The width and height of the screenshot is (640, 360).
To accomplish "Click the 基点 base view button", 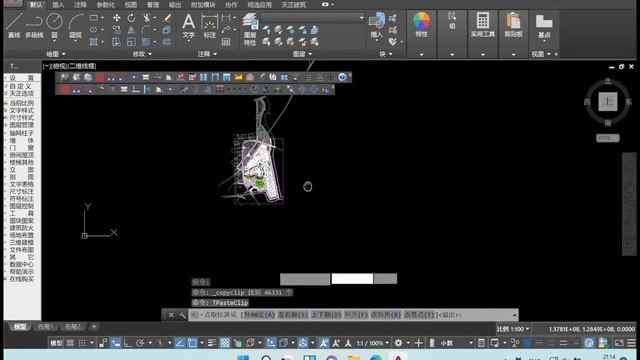I will [544, 26].
